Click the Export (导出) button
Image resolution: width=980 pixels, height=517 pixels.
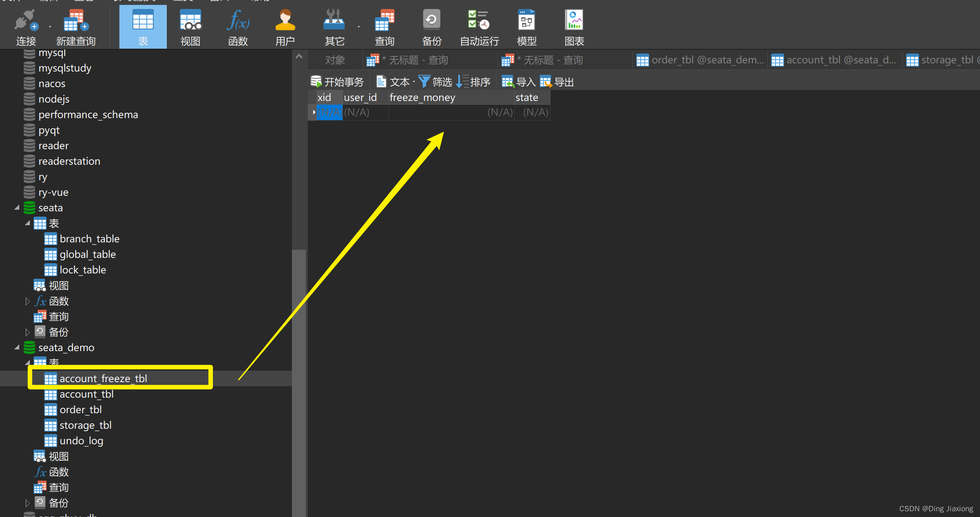tap(557, 82)
